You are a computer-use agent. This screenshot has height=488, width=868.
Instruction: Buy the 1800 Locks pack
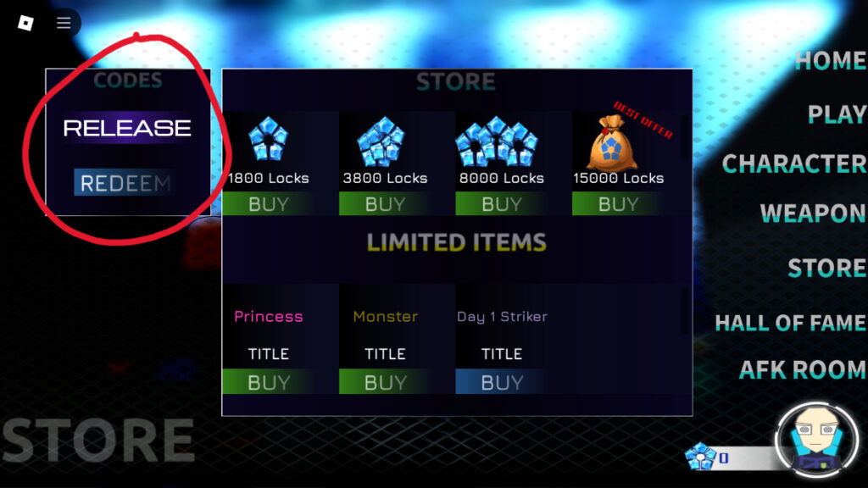click(269, 203)
